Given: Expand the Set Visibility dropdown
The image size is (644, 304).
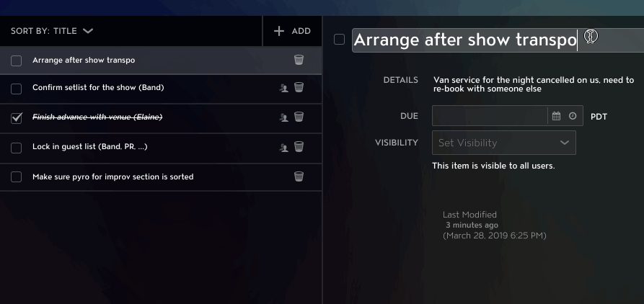Looking at the screenshot, I should pos(504,143).
